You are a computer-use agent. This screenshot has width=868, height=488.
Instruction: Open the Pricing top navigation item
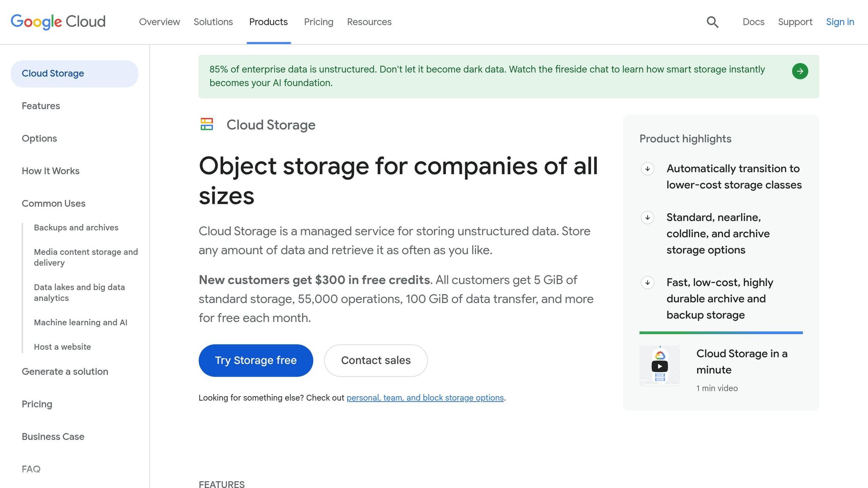[319, 22]
